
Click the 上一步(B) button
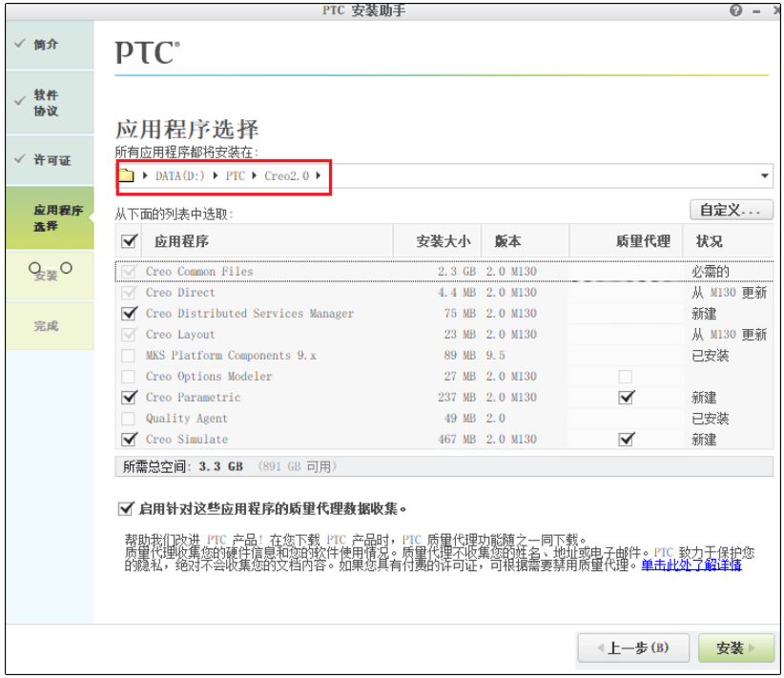pyautogui.click(x=633, y=647)
